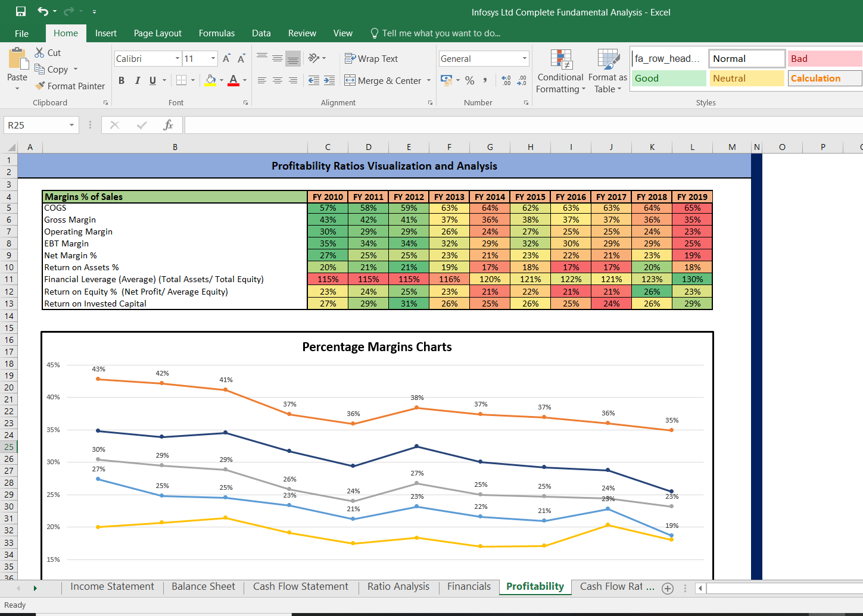
Task: Click the Borders icon
Action: click(x=182, y=80)
